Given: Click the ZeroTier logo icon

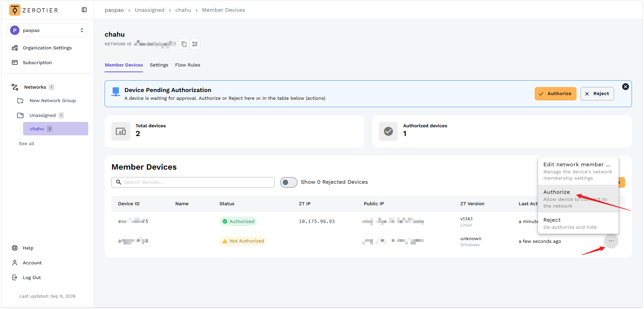Looking at the screenshot, I should point(15,10).
